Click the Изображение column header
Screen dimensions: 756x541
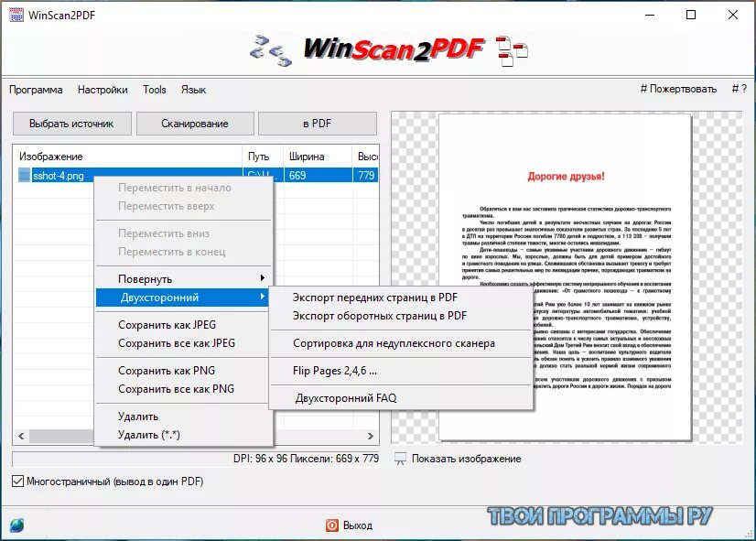(127, 157)
